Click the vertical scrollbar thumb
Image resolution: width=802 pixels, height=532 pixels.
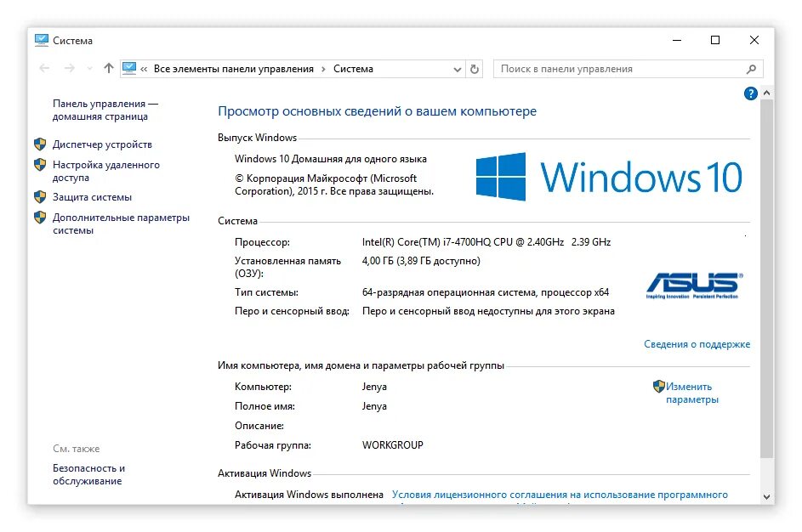point(766,279)
